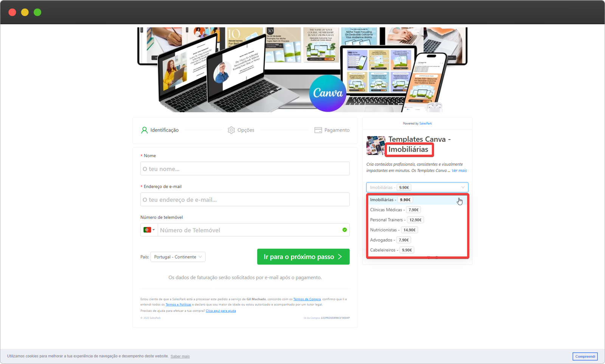Open the Termos de Compra link
The height and width of the screenshot is (364, 605).
pos(307,299)
